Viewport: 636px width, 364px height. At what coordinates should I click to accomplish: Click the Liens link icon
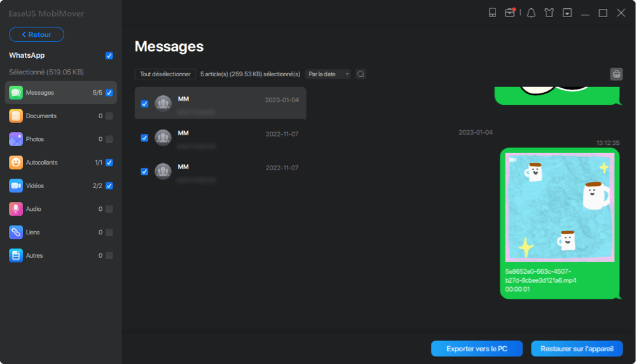[16, 233]
